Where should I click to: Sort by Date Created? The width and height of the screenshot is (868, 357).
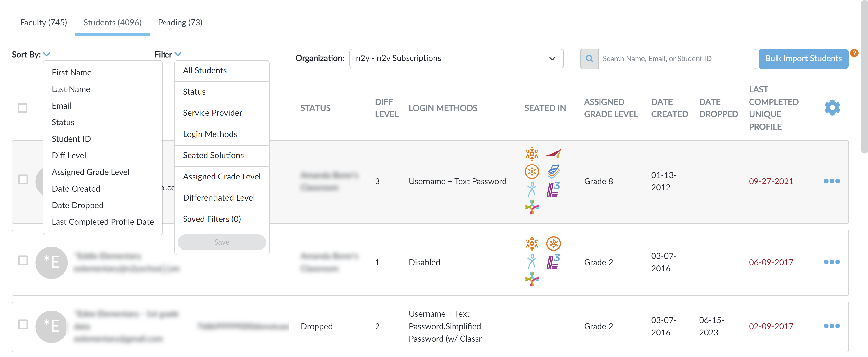[x=76, y=188]
